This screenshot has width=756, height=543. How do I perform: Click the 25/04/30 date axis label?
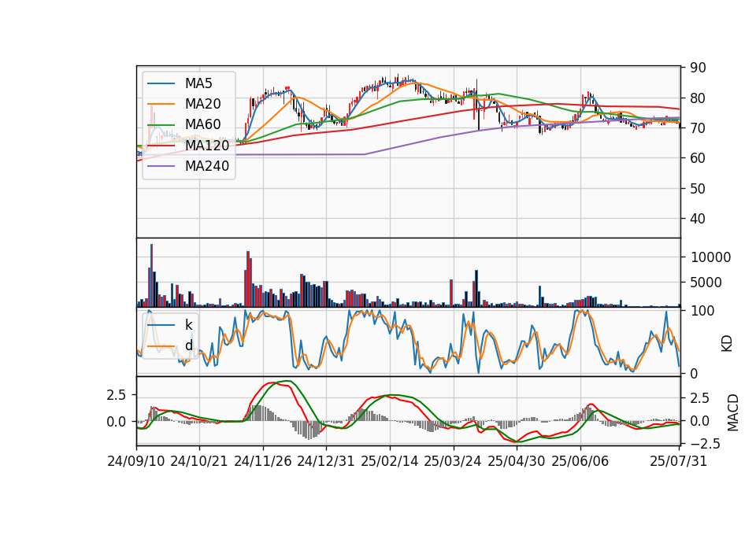[517, 461]
